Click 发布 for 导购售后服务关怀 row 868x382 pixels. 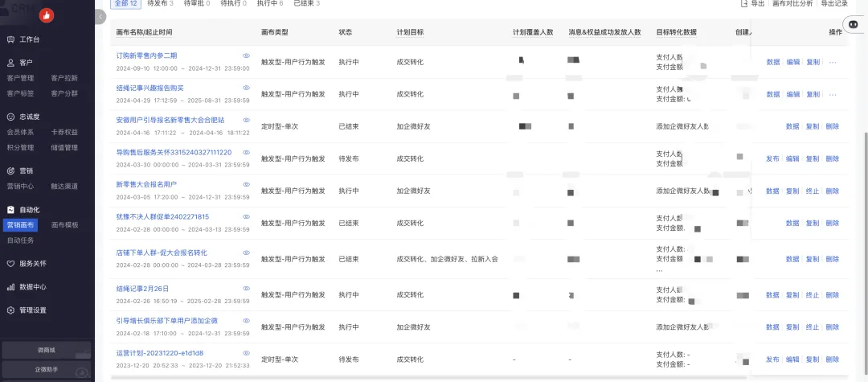(x=772, y=158)
